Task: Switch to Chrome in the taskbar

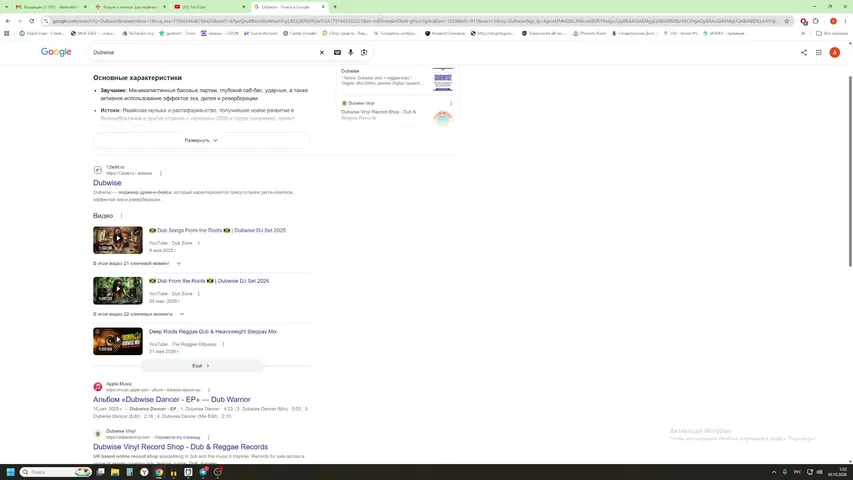Action: click(x=159, y=472)
